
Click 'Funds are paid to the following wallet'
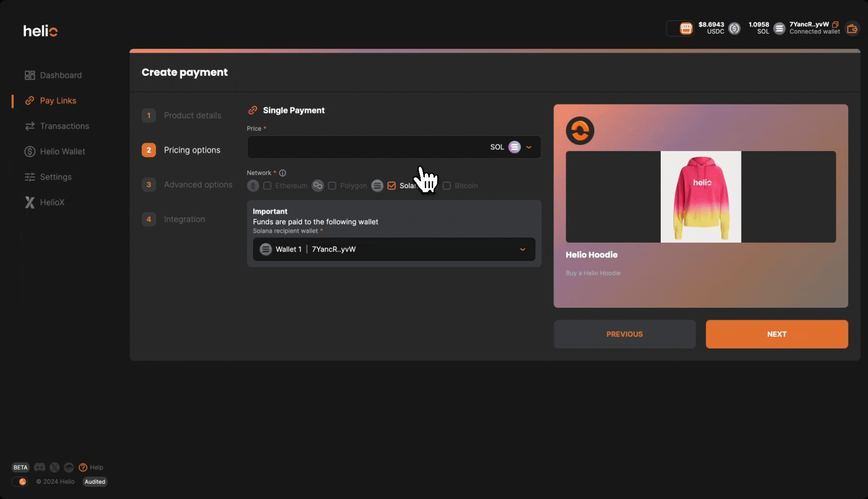pos(315,222)
